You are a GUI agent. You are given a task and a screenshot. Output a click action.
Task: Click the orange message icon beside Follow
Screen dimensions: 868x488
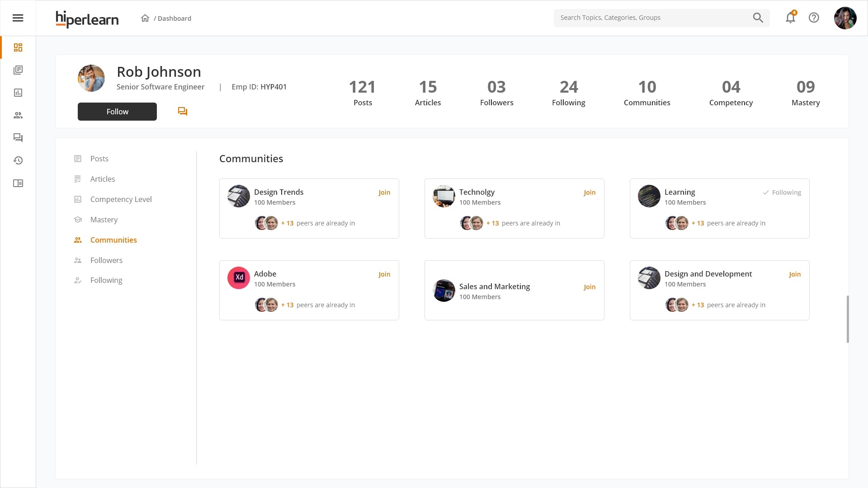[x=183, y=112]
